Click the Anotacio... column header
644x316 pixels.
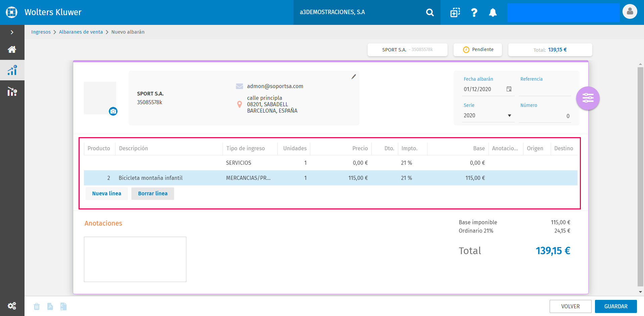(506, 148)
